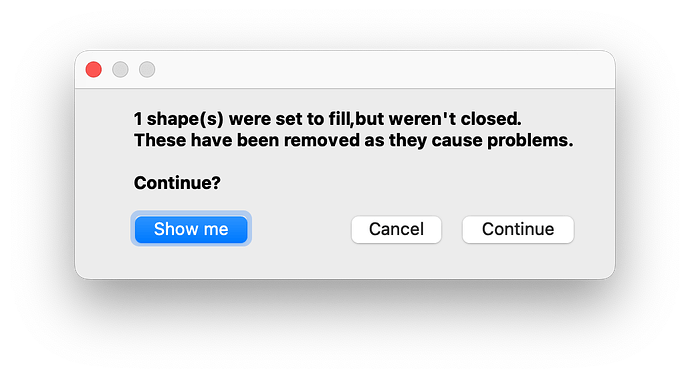Click the blue Show me button

tap(191, 229)
